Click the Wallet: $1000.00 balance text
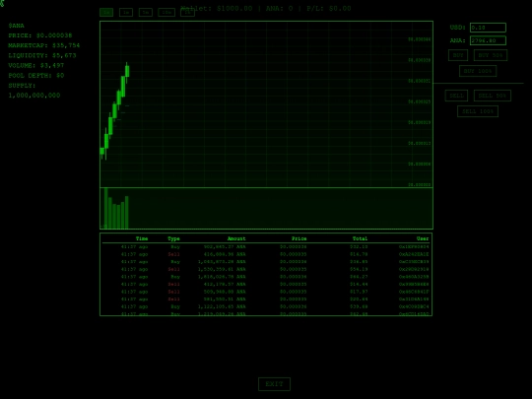The height and width of the screenshot is (399, 532). [x=217, y=9]
